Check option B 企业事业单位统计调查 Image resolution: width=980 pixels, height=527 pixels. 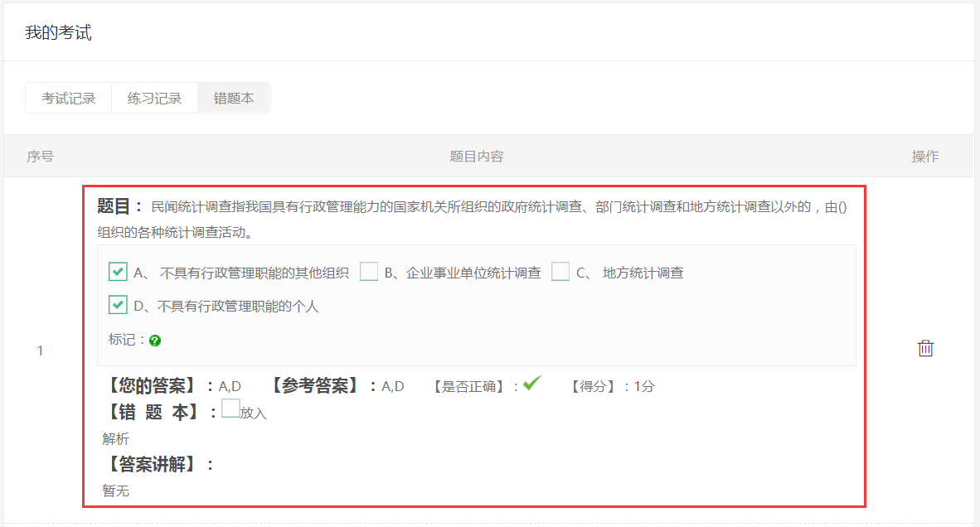click(368, 271)
